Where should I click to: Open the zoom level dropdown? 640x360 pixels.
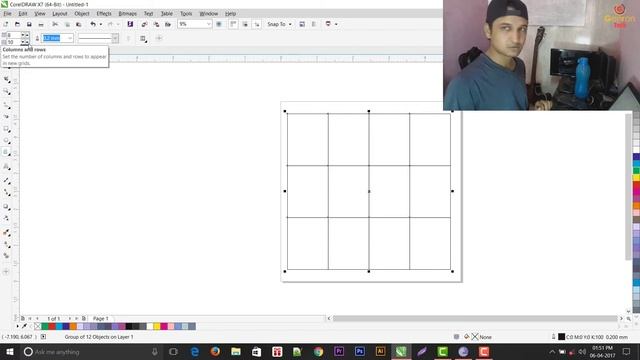[208, 24]
